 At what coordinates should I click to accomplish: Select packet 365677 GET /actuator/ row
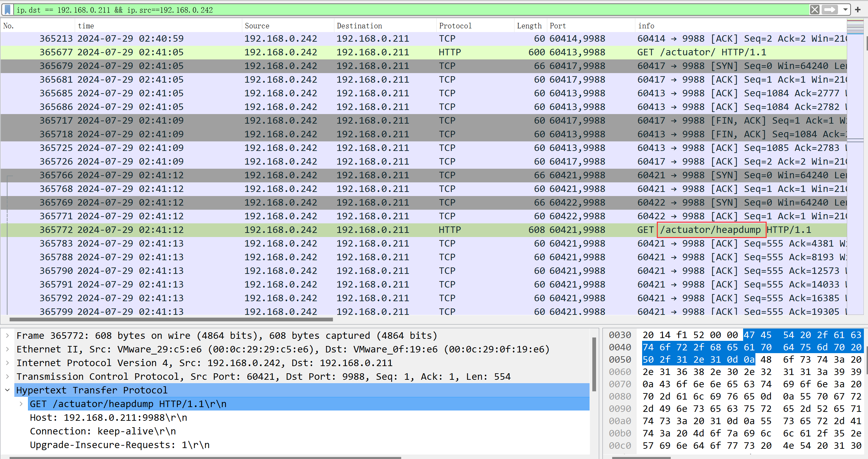click(x=424, y=52)
